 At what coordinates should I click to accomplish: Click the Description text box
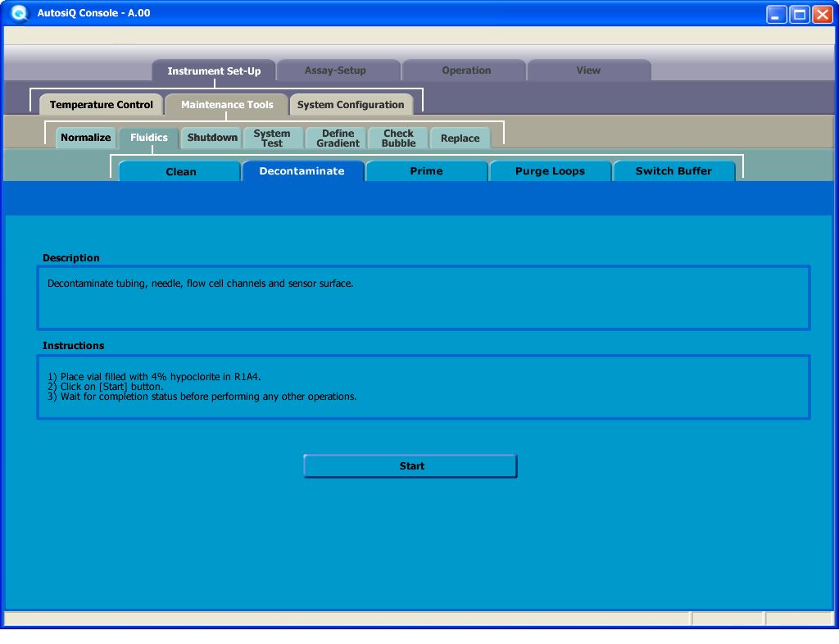(x=424, y=298)
